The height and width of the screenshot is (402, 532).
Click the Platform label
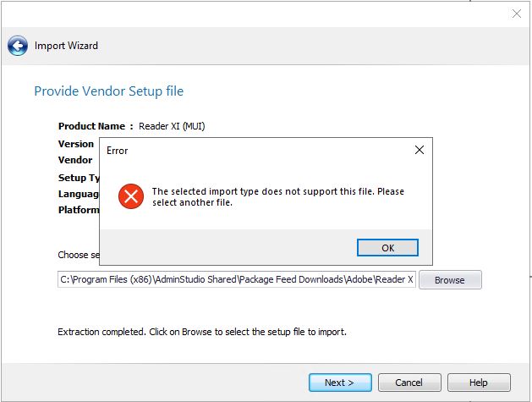[x=79, y=210]
